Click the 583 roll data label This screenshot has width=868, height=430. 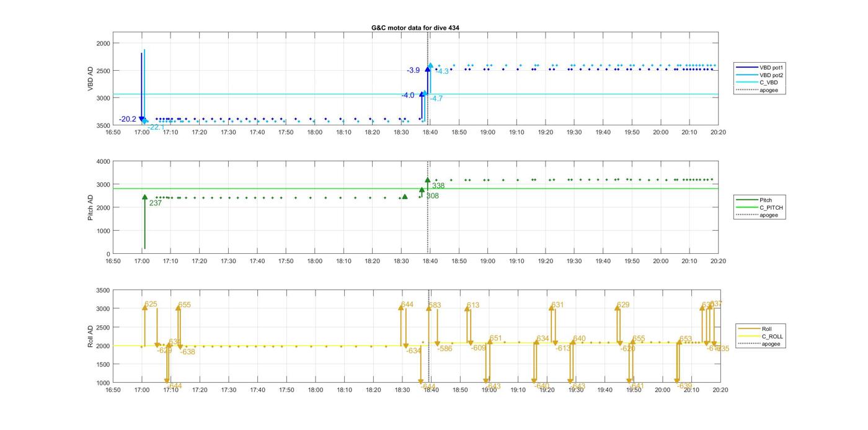pyautogui.click(x=435, y=305)
